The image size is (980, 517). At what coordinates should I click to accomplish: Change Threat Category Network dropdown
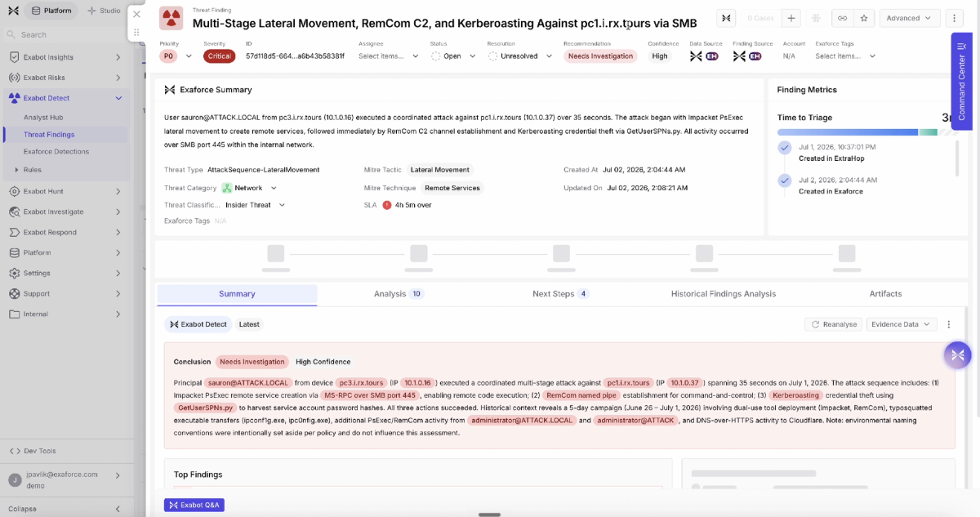coord(250,188)
